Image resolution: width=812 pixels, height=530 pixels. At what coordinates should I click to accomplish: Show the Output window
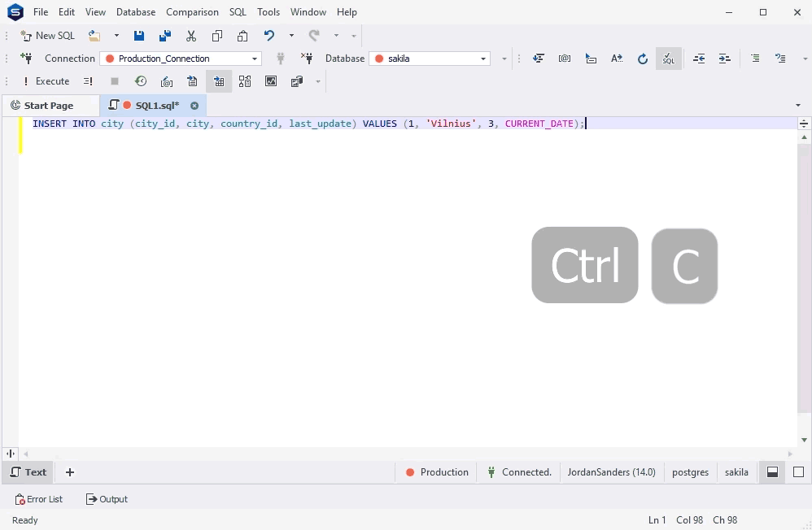pos(106,498)
